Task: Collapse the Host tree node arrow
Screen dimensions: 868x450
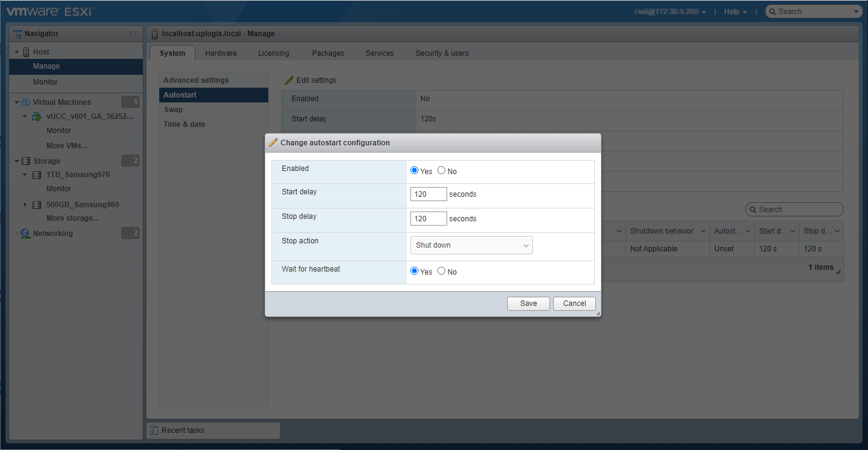Action: tap(17, 52)
